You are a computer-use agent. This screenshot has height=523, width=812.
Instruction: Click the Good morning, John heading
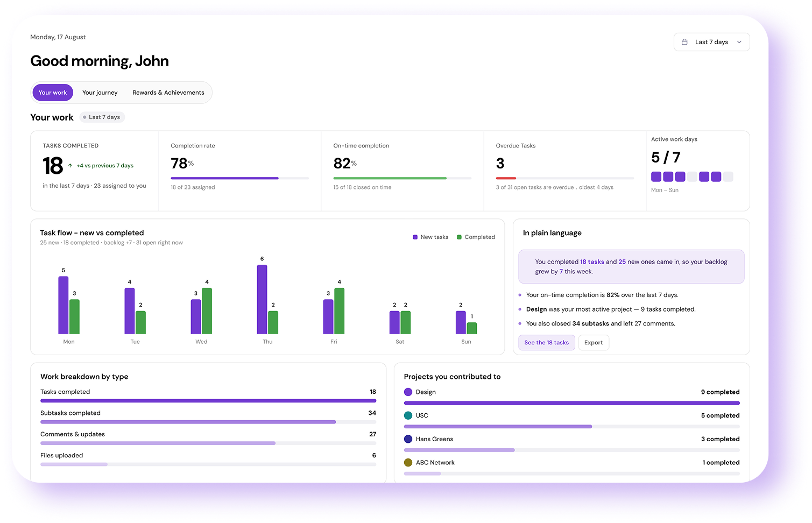(100, 61)
